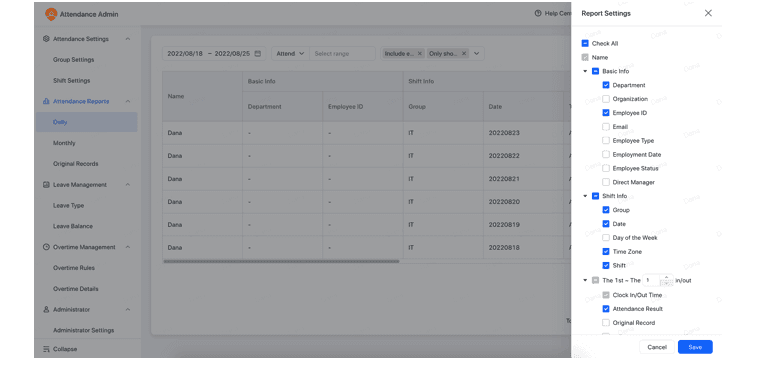This screenshot has height=366, width=761.
Task: Uncheck the Shift checkbox
Action: (x=606, y=266)
